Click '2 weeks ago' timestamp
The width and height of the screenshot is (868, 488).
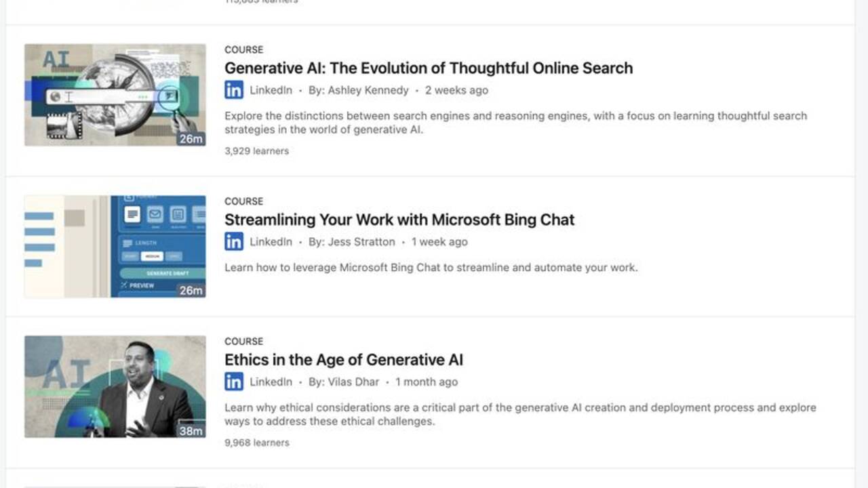456,90
